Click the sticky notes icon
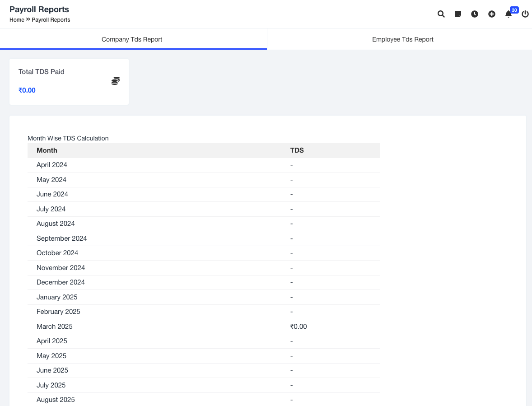 (x=458, y=14)
